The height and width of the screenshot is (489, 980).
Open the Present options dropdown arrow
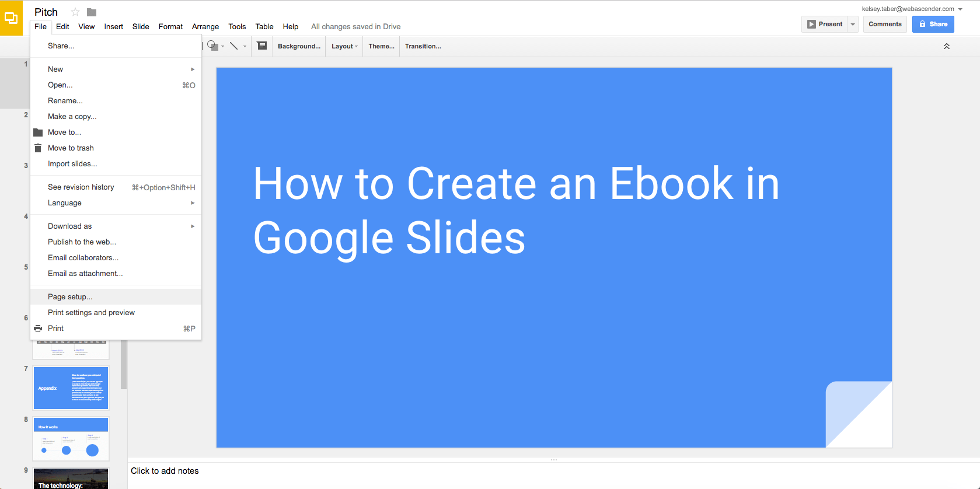click(x=853, y=24)
